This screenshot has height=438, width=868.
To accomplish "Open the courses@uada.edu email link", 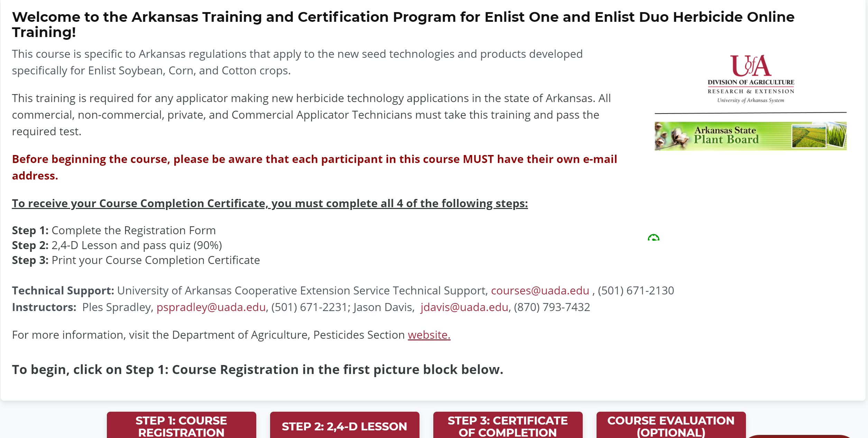I will click(539, 291).
